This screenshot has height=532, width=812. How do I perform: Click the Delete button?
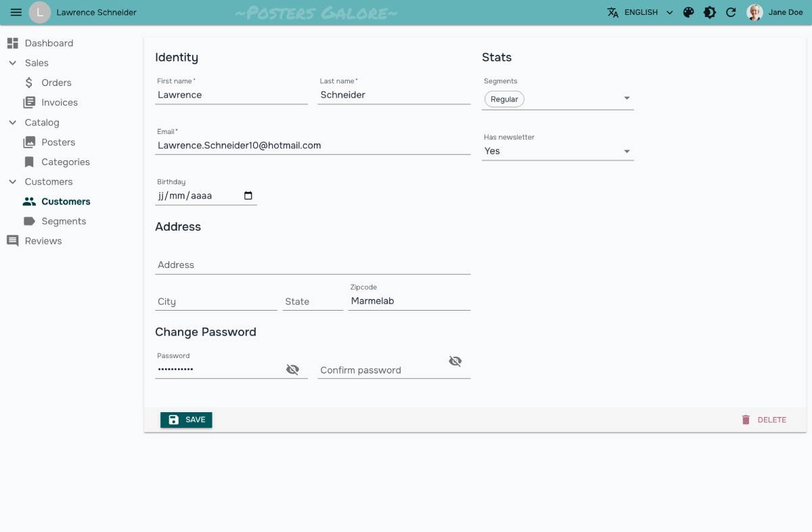[763, 420]
